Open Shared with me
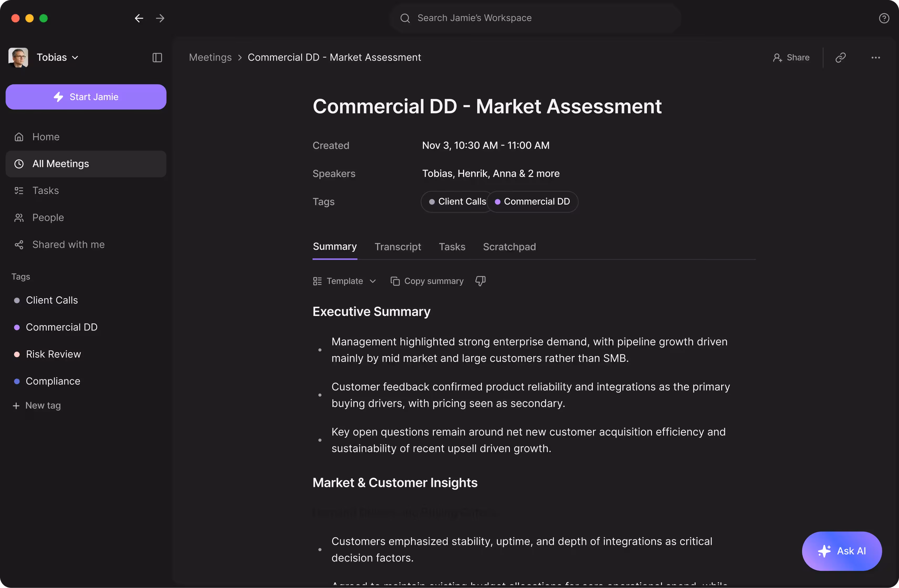This screenshot has width=899, height=588. (86, 245)
